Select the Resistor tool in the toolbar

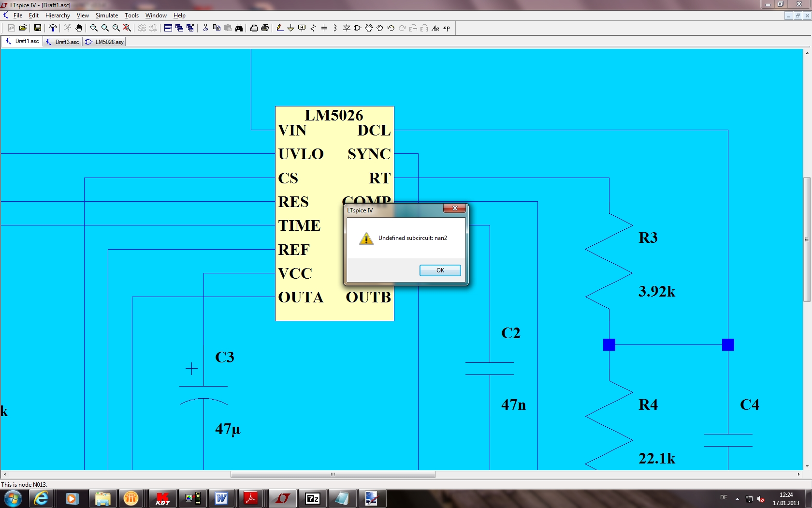[313, 28]
